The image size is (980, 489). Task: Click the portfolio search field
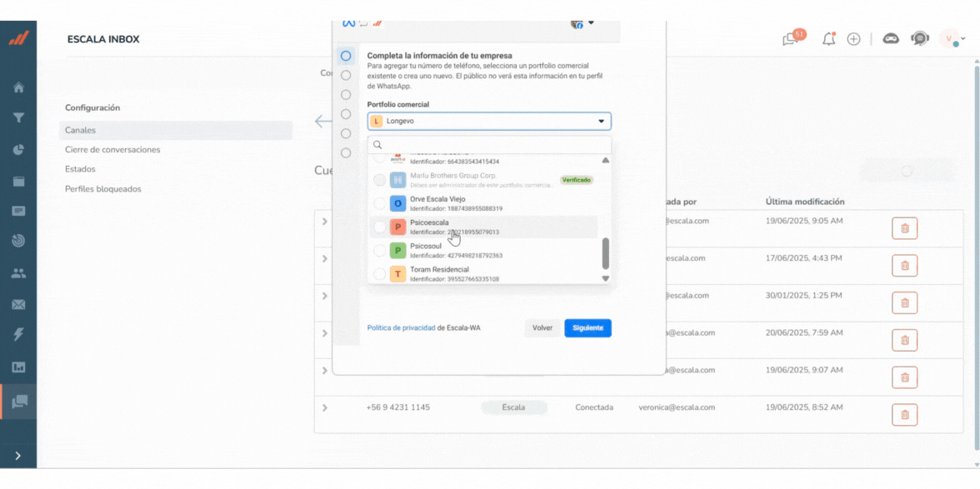pyautogui.click(x=489, y=145)
